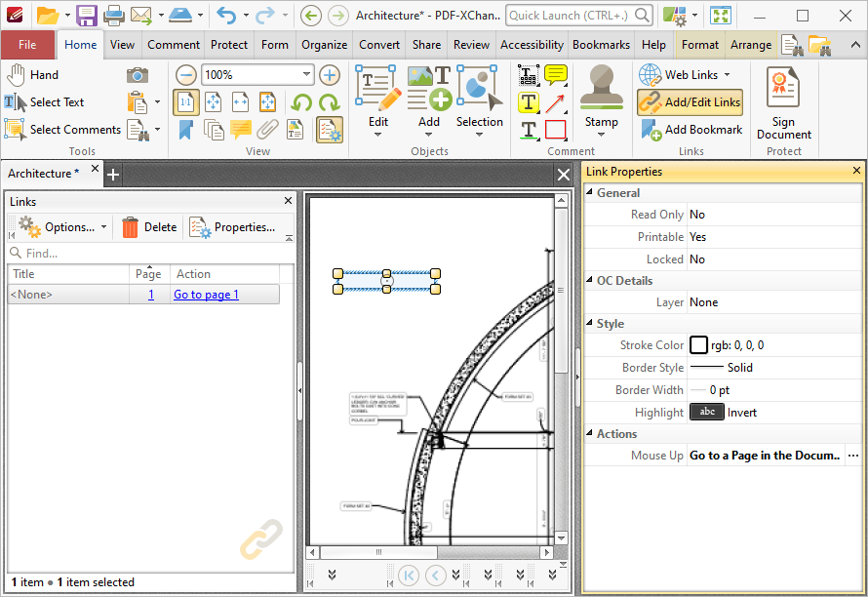Open the zoom level 100% dropdown
Image resolution: width=868 pixels, height=597 pixels.
(x=306, y=74)
